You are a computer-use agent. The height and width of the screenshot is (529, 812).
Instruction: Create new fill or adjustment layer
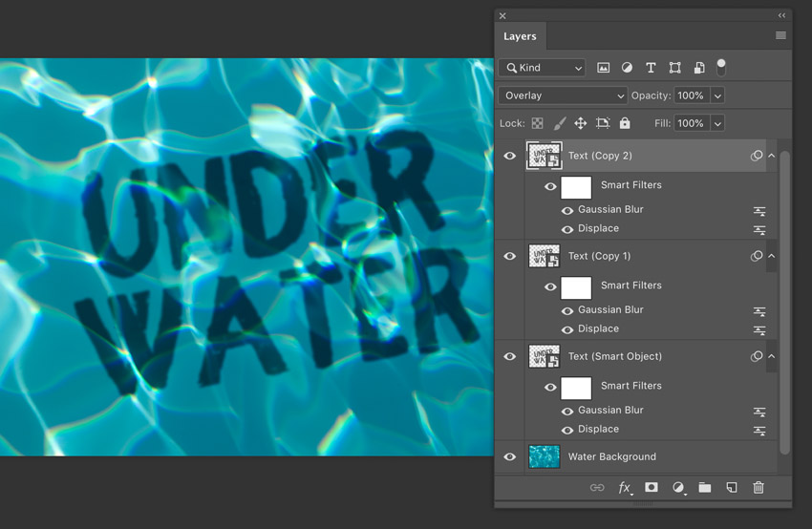click(x=678, y=488)
